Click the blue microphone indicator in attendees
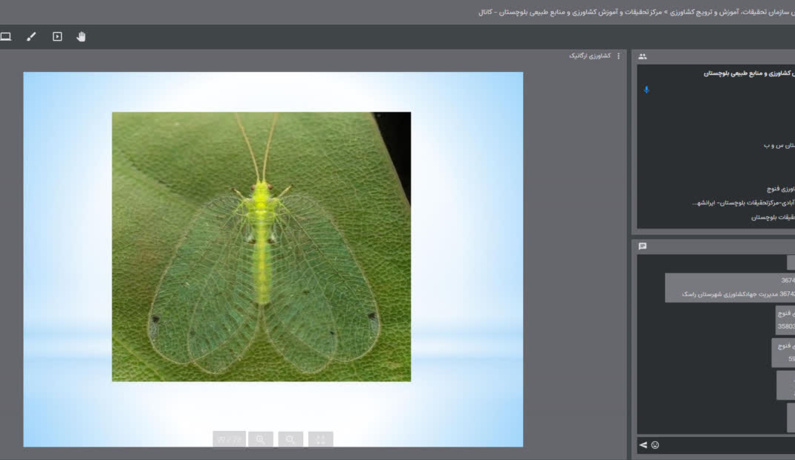This screenshot has width=795, height=460. coord(646,90)
